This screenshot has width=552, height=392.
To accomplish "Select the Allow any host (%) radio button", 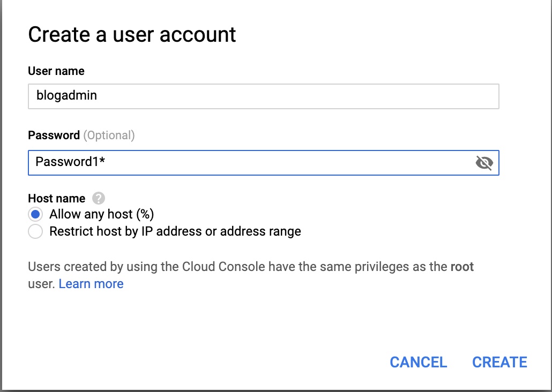I will [35, 214].
